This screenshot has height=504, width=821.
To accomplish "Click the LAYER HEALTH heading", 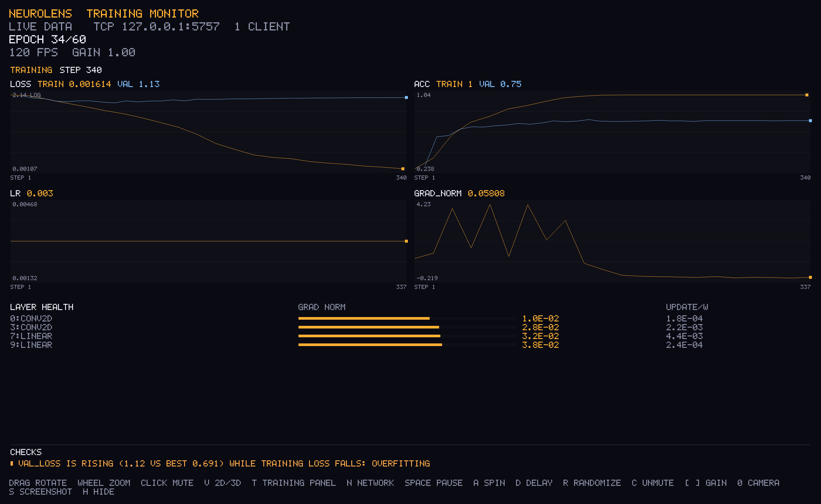I will coord(42,307).
